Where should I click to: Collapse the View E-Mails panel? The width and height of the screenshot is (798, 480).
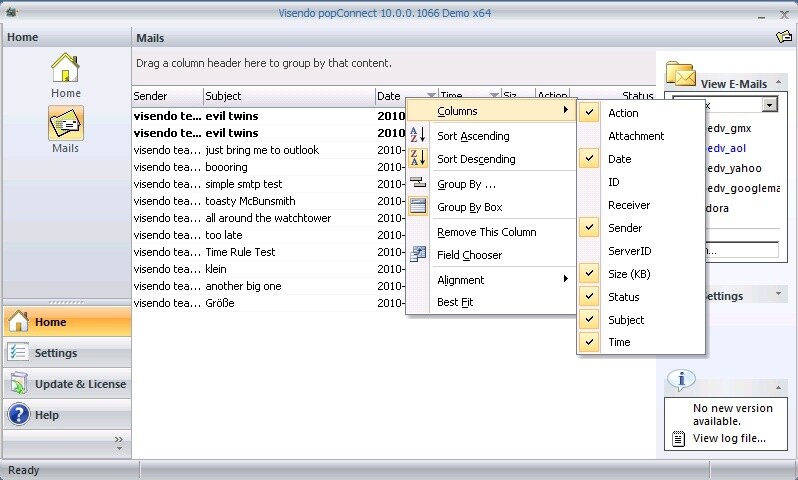click(778, 82)
